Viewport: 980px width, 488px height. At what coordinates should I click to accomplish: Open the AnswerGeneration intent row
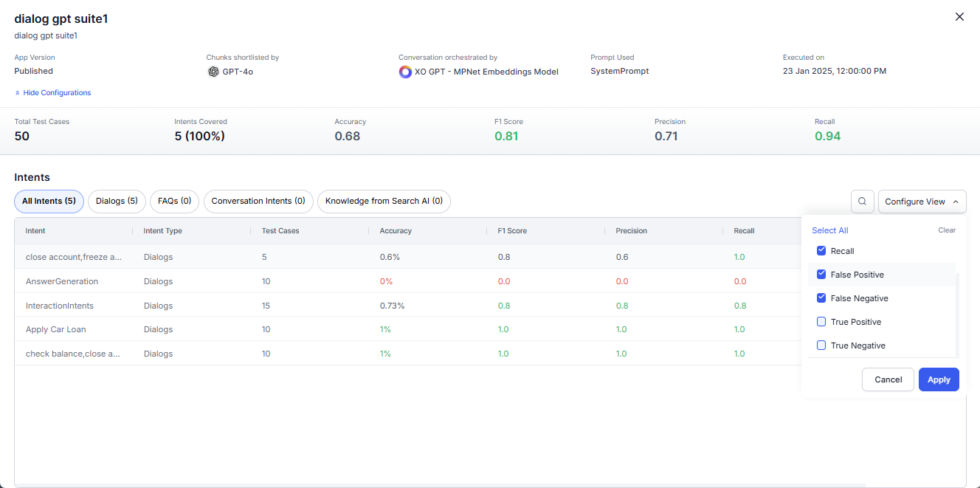[x=62, y=281]
